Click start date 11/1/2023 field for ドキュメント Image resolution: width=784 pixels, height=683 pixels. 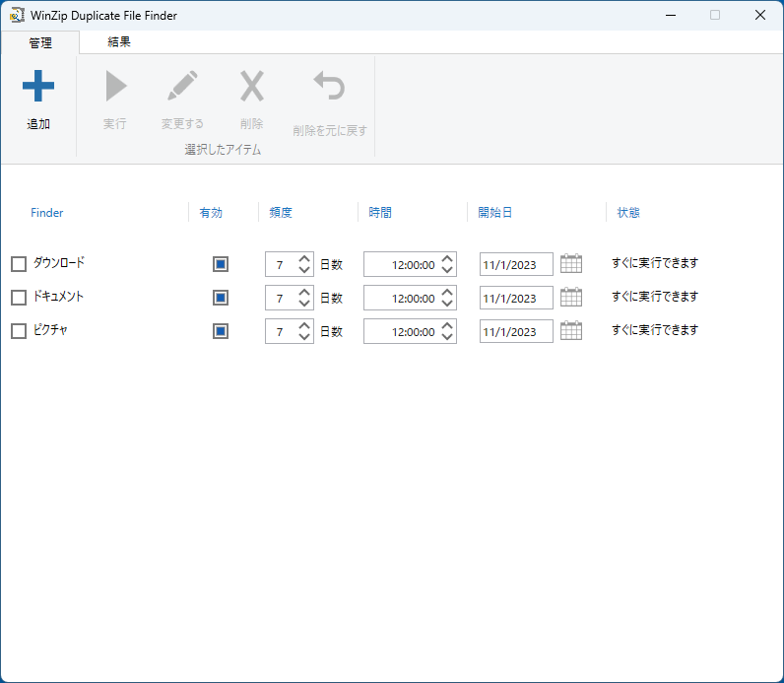516,298
